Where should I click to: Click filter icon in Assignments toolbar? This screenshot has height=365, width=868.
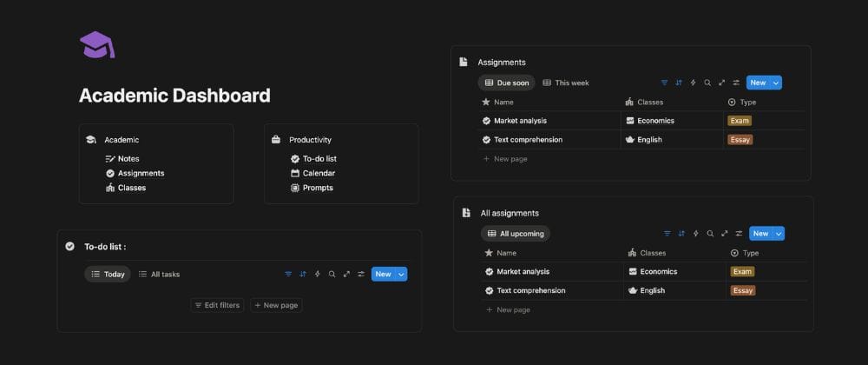pos(664,83)
